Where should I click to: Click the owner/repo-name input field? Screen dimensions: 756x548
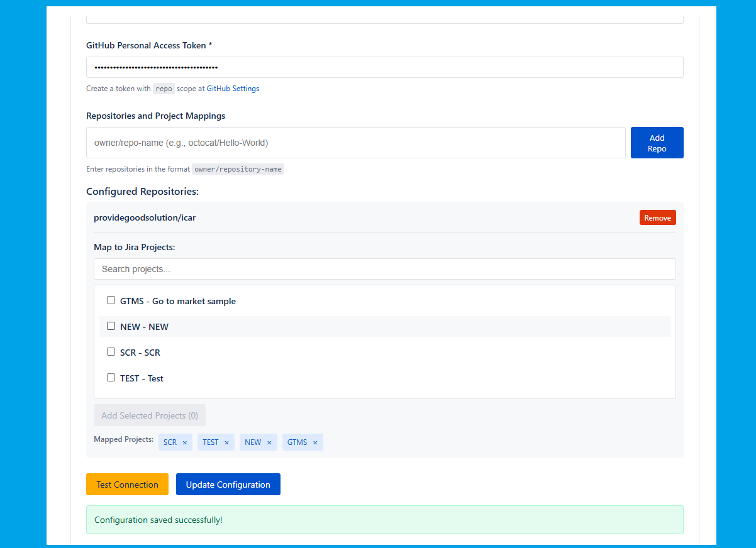tap(356, 143)
